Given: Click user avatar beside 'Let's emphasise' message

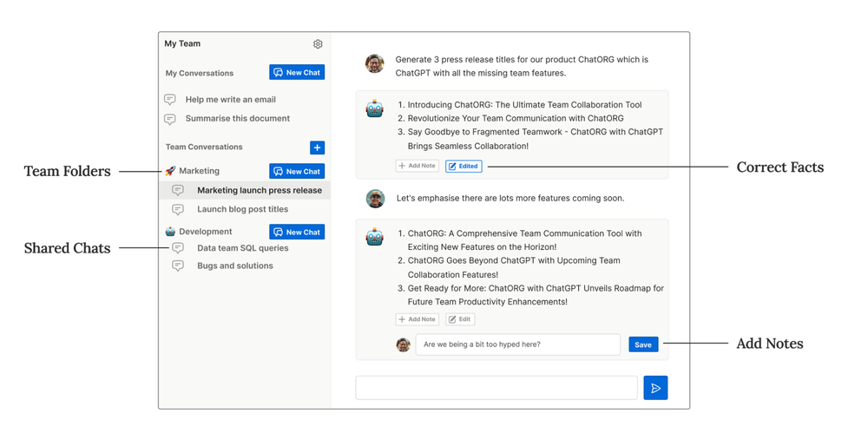Looking at the screenshot, I should tap(375, 198).
